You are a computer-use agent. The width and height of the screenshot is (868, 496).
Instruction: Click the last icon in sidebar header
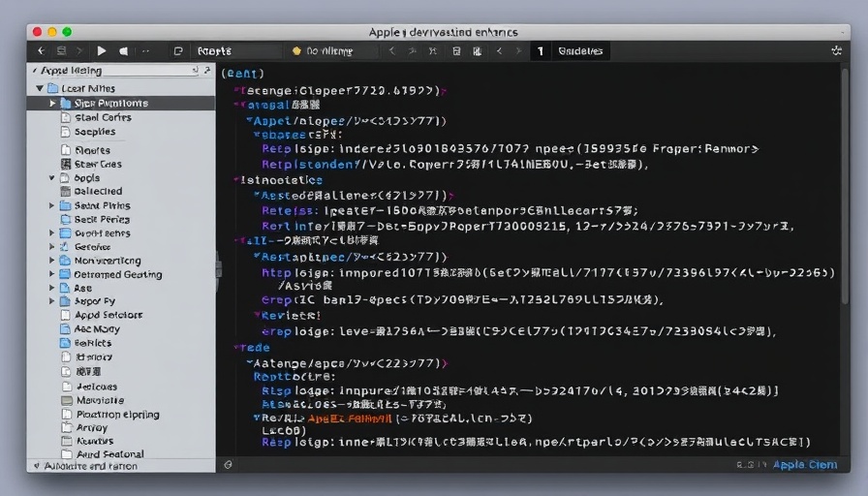pos(207,71)
